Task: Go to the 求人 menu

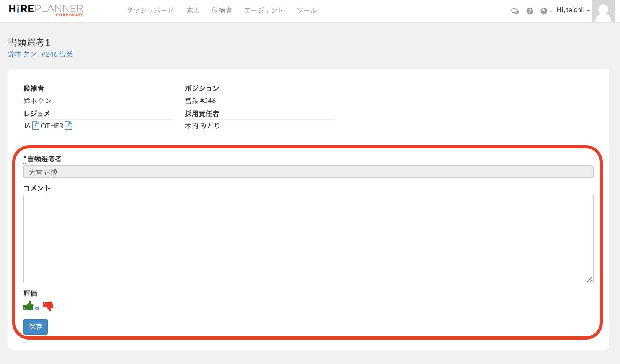Action: (x=193, y=10)
